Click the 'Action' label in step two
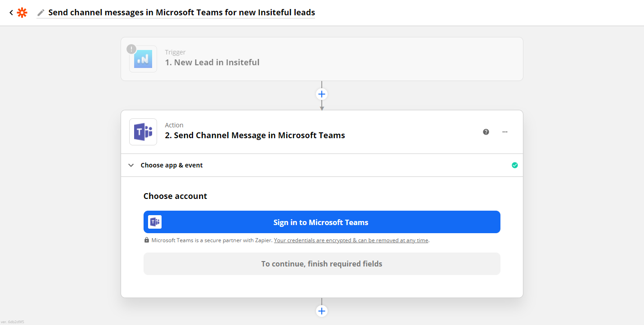 tap(174, 125)
